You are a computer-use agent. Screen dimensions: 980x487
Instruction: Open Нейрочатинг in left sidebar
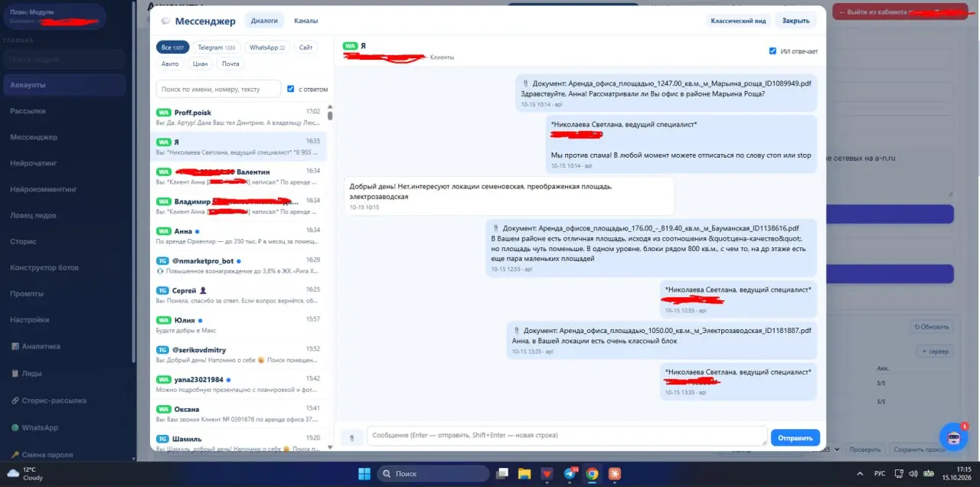(64, 163)
